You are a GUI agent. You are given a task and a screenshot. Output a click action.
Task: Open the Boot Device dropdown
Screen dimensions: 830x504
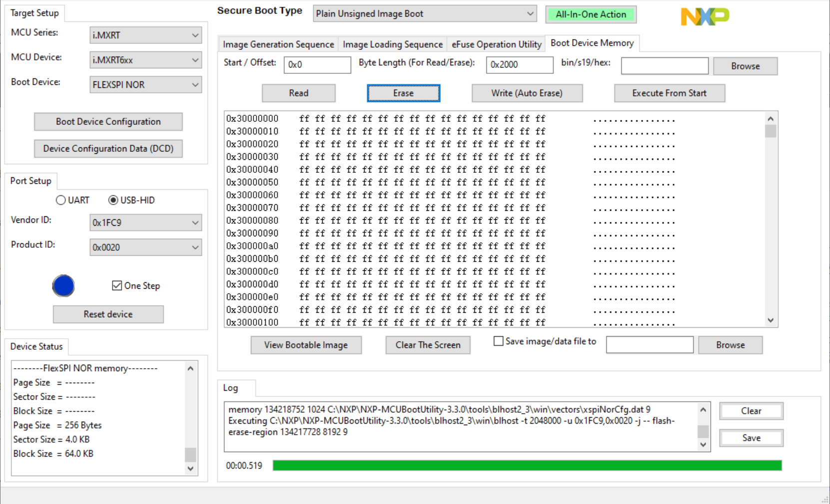[146, 85]
